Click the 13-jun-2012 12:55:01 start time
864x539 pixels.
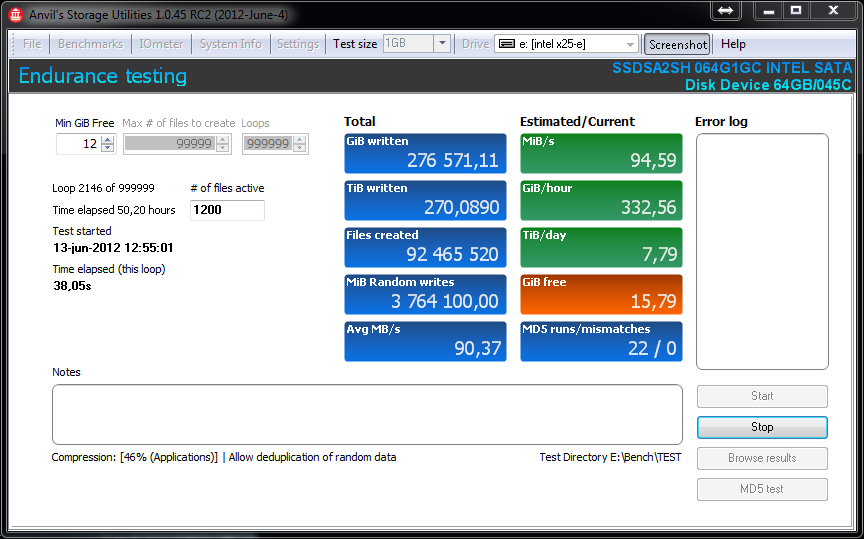click(x=113, y=247)
